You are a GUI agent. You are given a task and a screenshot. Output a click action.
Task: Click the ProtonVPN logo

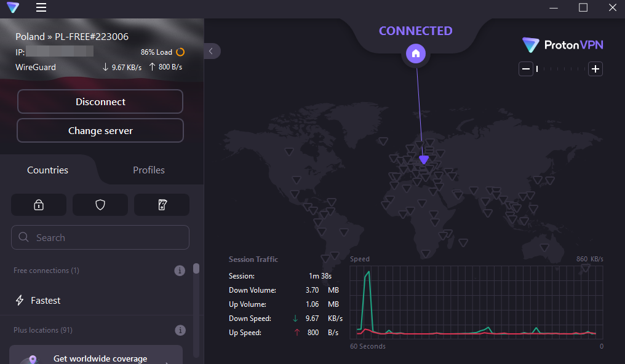562,44
